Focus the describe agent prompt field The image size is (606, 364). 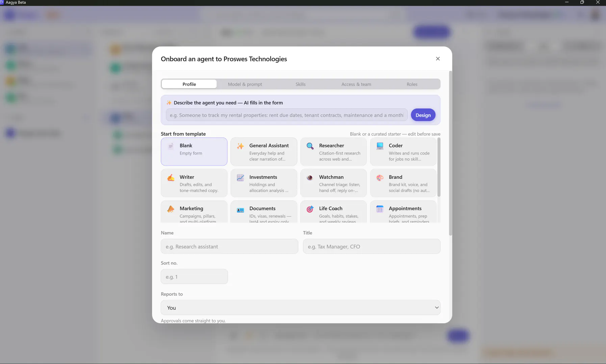[286, 115]
